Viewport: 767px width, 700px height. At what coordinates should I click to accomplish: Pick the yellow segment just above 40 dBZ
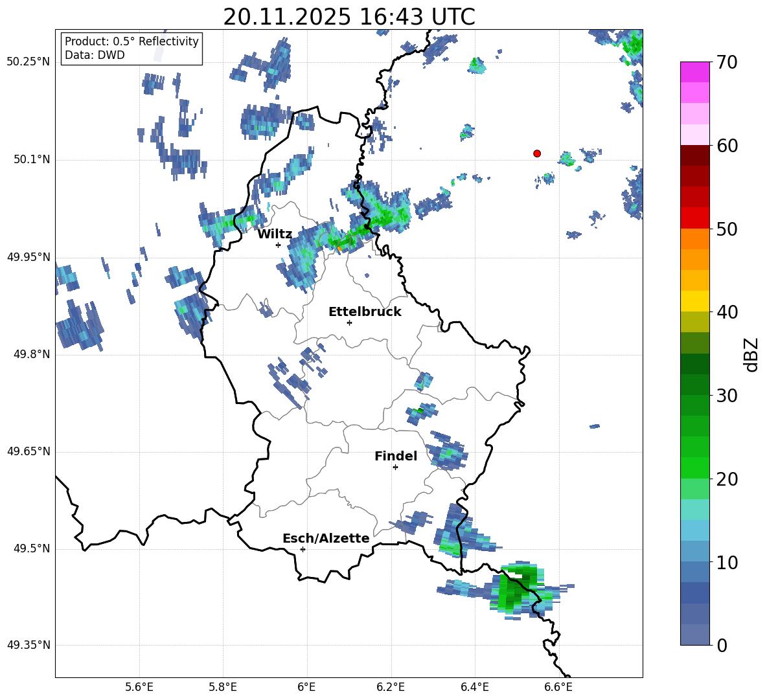695,301
